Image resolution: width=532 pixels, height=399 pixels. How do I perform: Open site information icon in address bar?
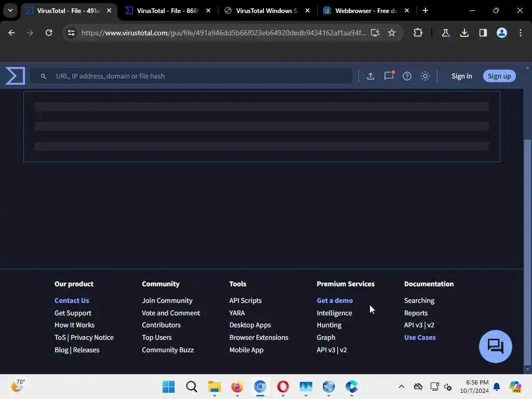click(71, 33)
